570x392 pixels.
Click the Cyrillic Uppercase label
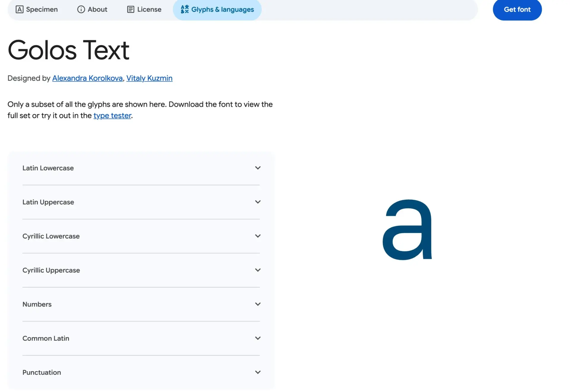(x=51, y=270)
